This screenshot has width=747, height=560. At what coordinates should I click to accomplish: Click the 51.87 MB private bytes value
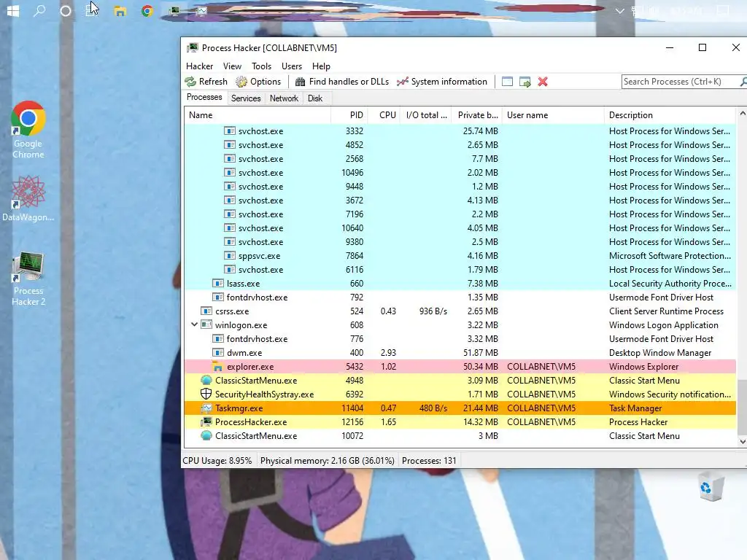point(480,353)
